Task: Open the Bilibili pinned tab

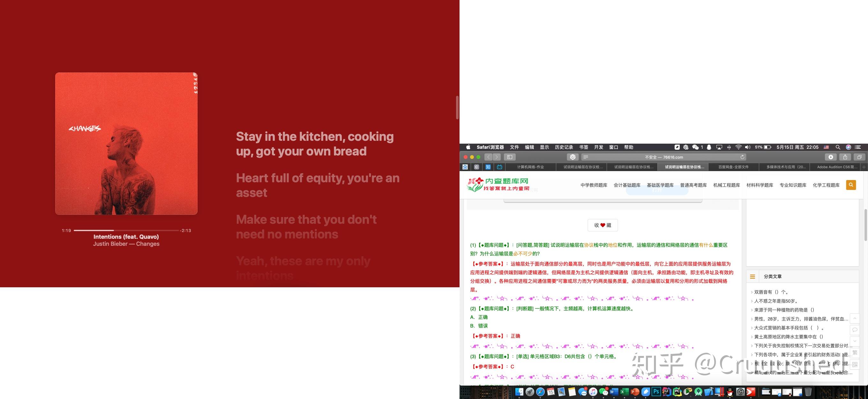Action: [x=499, y=167]
